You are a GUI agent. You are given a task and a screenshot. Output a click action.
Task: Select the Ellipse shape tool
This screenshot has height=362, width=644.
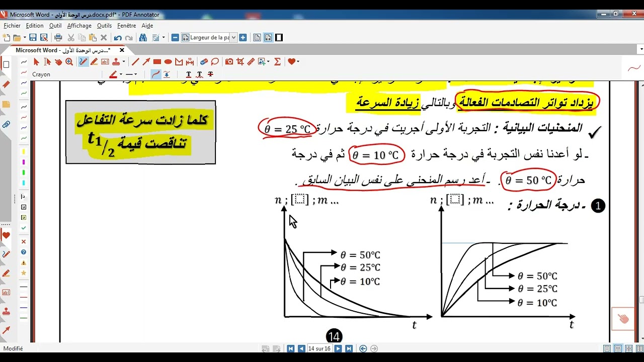pyautogui.click(x=168, y=62)
